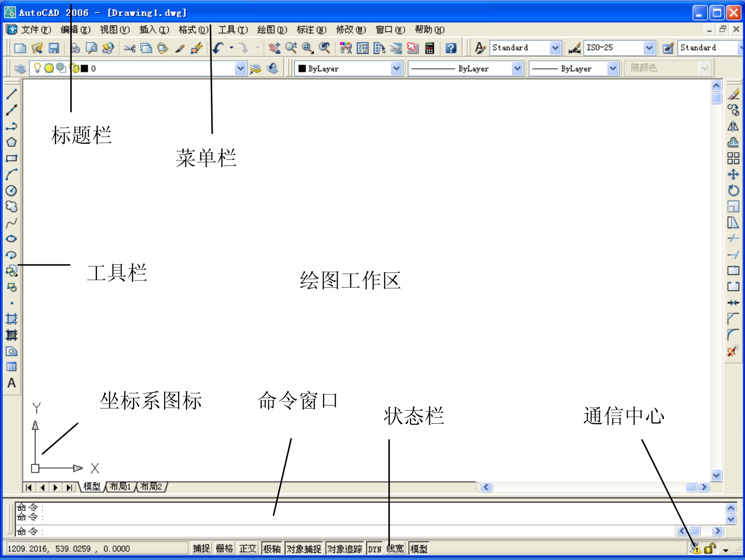Select the Circle draw tool
The image size is (745, 560).
click(x=11, y=190)
